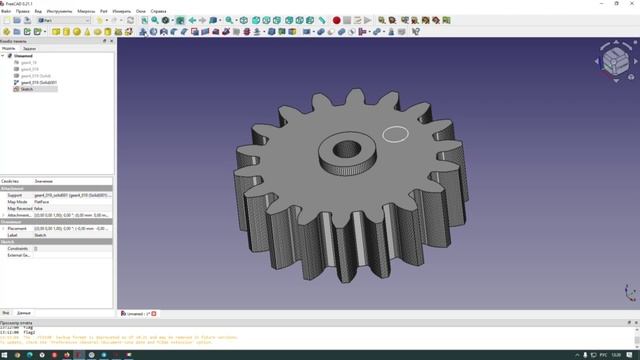
Task: Open the Undo history dropdown arrow
Action: tap(107, 20)
